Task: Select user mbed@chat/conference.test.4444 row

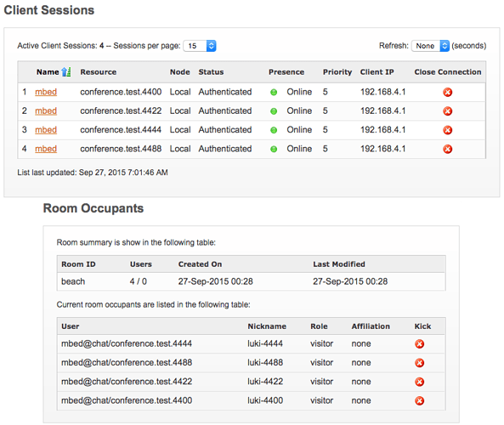Action: (252, 344)
